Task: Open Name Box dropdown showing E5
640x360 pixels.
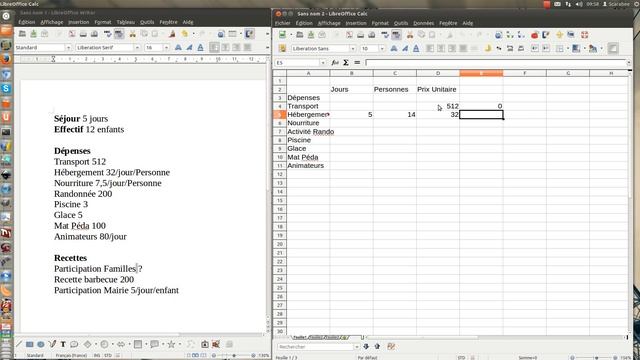Action: point(323,63)
